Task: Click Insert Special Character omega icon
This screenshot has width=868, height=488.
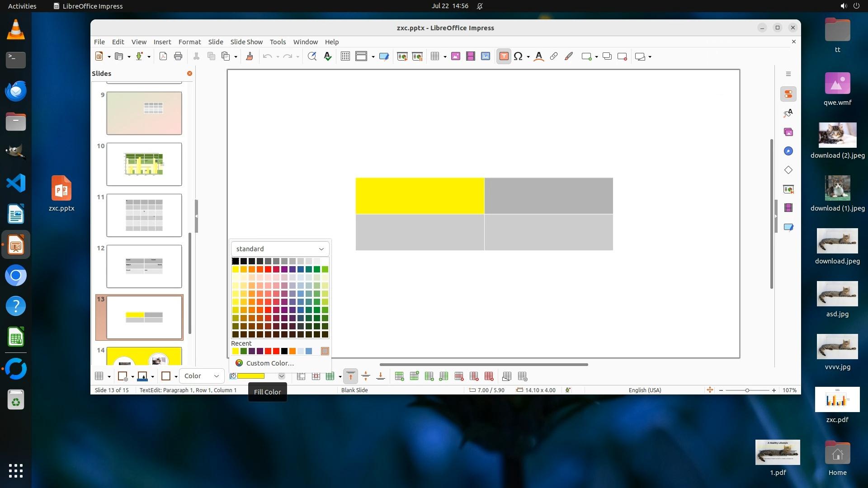Action: 518,56
